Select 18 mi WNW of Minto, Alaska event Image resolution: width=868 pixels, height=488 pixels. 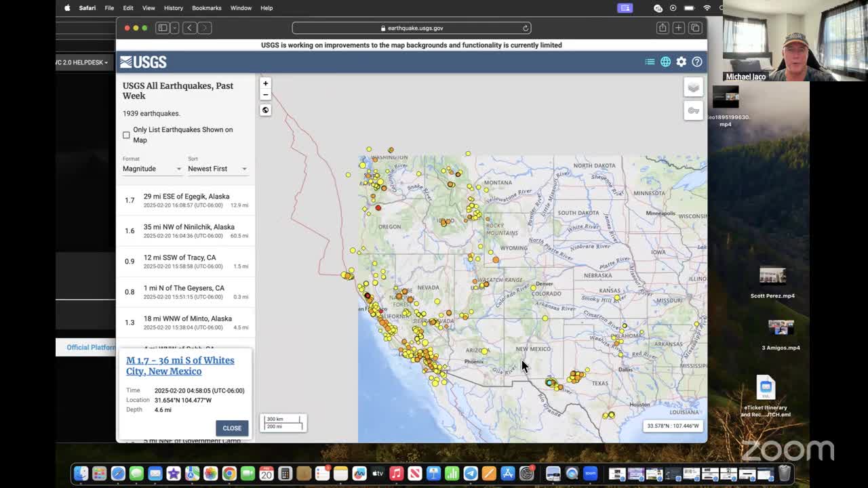[186, 322]
